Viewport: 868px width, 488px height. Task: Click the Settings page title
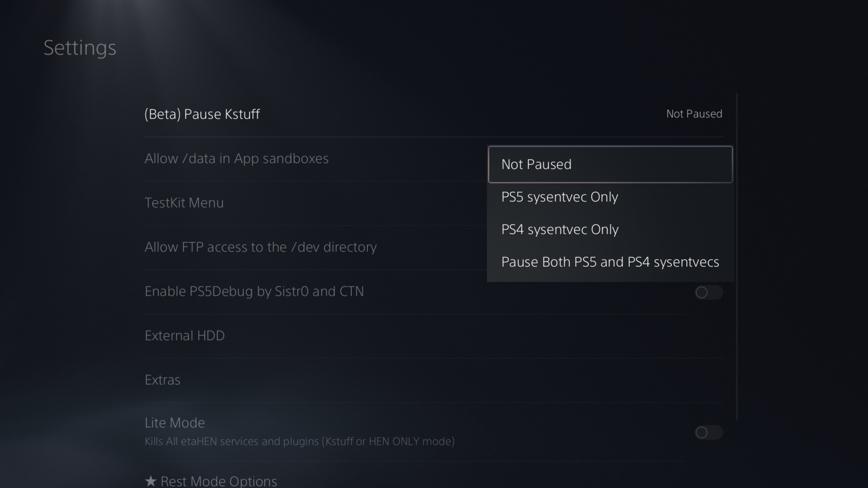[80, 48]
